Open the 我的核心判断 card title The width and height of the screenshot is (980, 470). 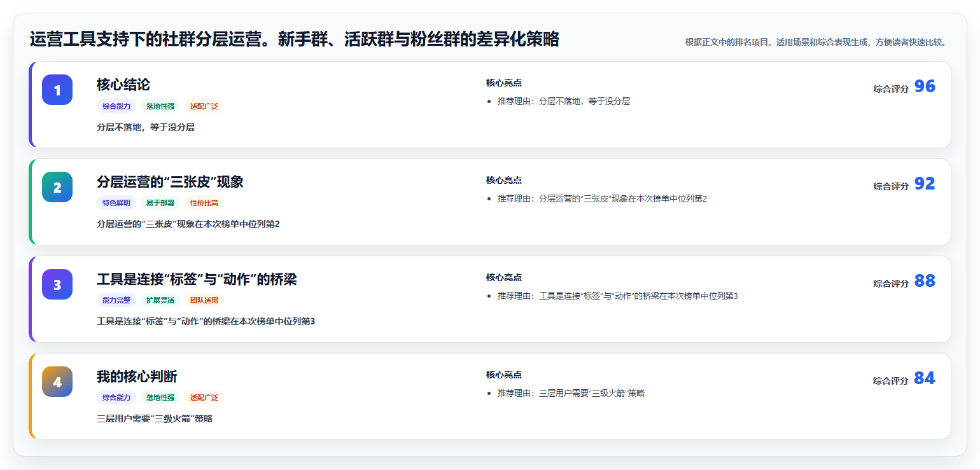pos(137,377)
